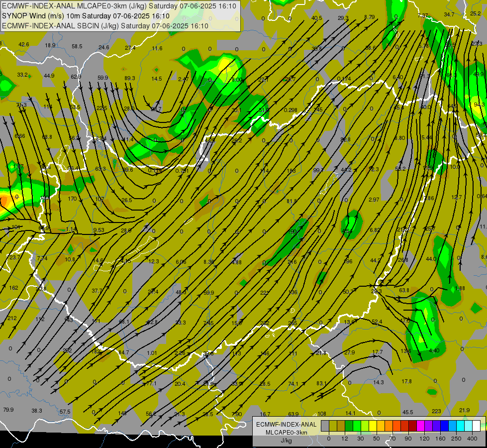Click the map value '7.45'
Image resolution: width=487 pixels, height=448 pixels.
208,323
